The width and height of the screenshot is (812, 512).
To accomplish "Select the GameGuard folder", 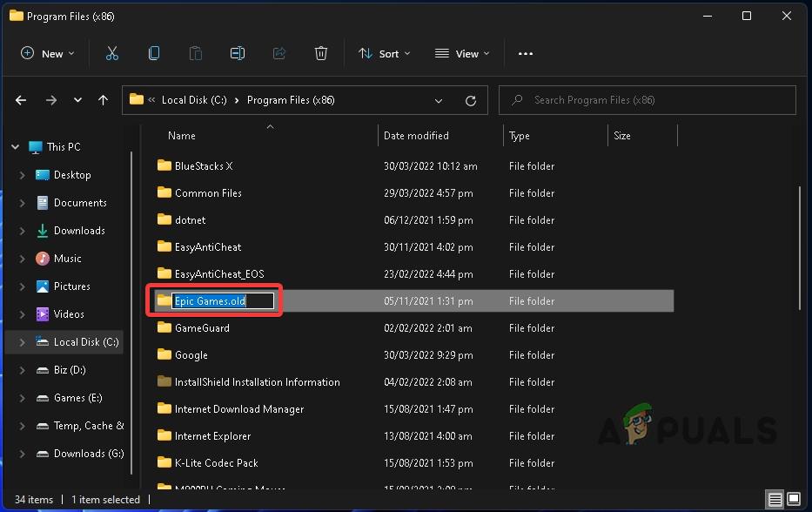I will [x=202, y=328].
